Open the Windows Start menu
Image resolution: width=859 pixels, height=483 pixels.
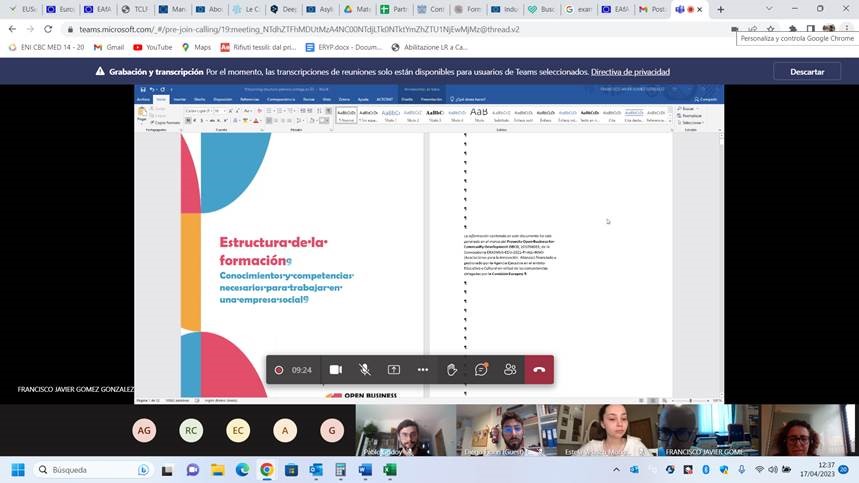tap(18, 470)
